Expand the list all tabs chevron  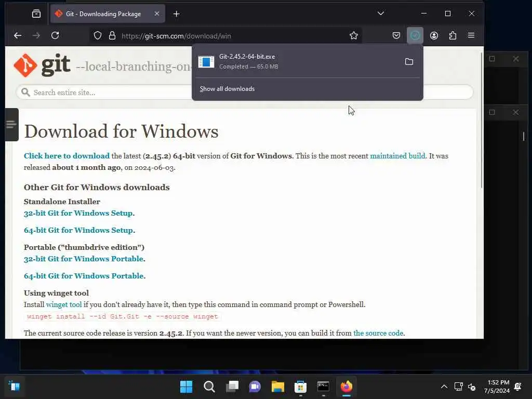[381, 14]
